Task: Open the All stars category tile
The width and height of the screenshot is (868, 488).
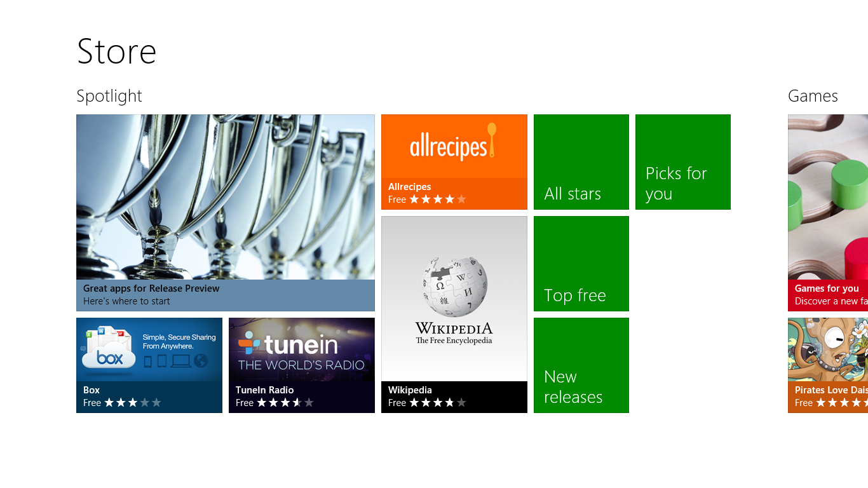Action: (x=581, y=162)
